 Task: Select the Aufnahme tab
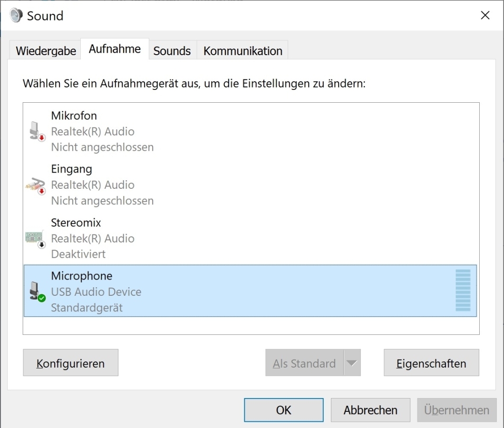click(x=115, y=49)
